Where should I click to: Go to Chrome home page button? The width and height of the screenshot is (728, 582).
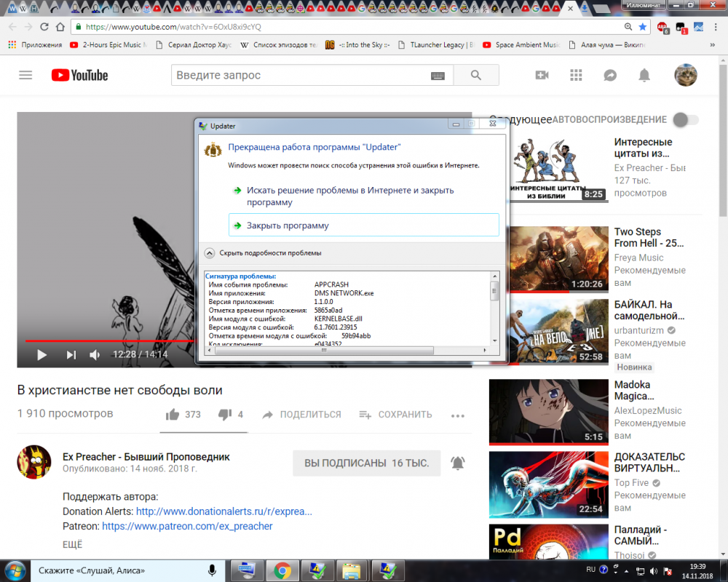pyautogui.click(x=60, y=27)
